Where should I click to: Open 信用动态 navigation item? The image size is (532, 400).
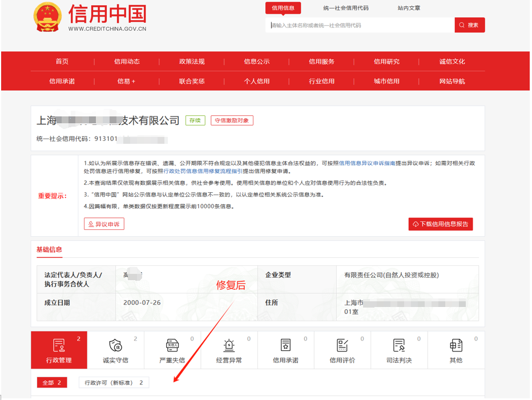(127, 62)
